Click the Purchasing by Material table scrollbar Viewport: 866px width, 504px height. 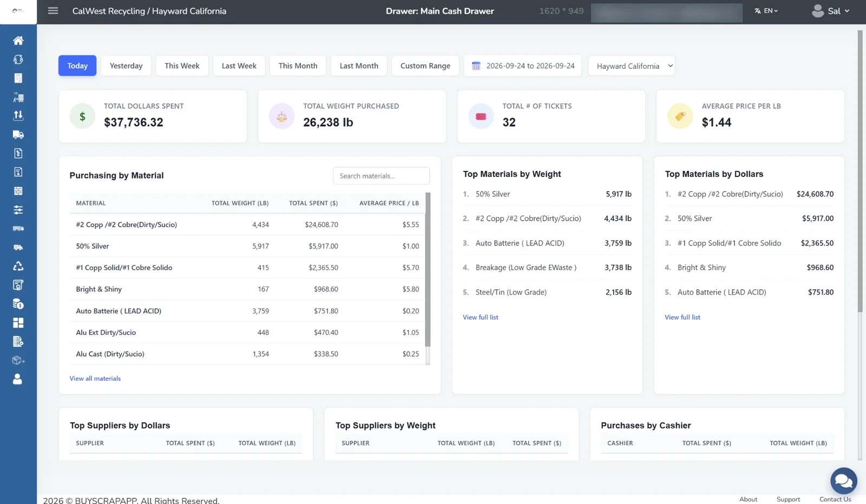[428, 269]
